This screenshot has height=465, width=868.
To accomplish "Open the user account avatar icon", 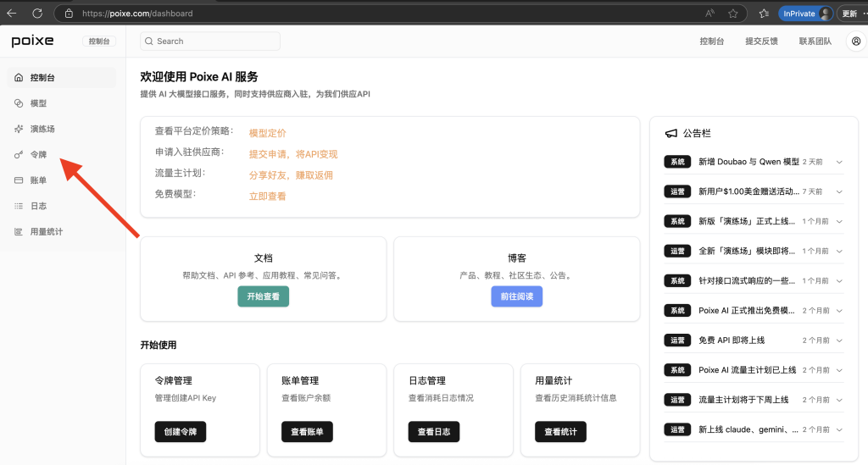I will click(x=856, y=41).
